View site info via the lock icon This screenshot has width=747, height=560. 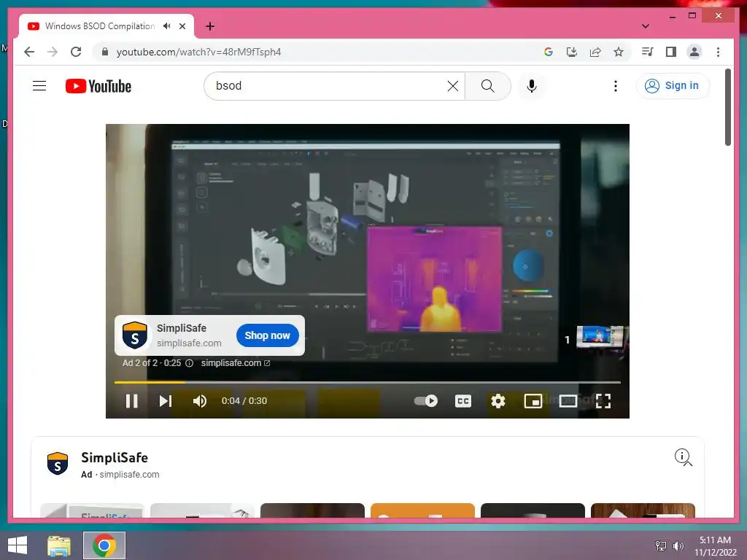tap(105, 52)
